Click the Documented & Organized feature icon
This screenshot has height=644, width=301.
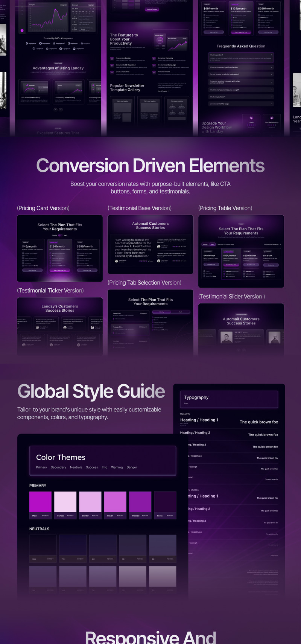112,65
